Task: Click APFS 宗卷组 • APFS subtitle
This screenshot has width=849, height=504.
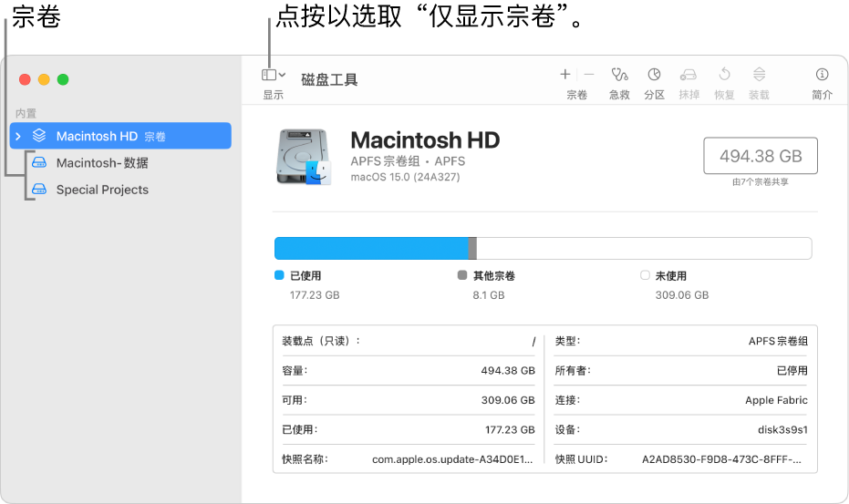Action: [x=408, y=160]
